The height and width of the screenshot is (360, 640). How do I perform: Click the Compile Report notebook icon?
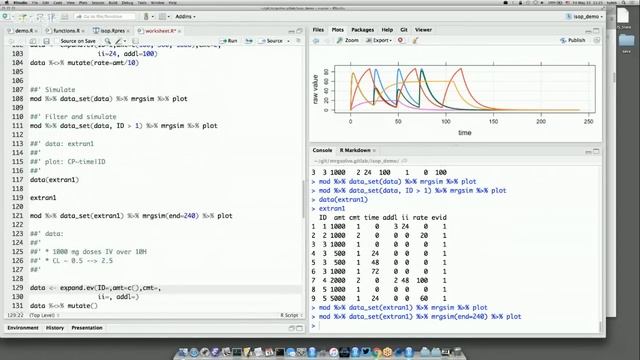click(136, 41)
